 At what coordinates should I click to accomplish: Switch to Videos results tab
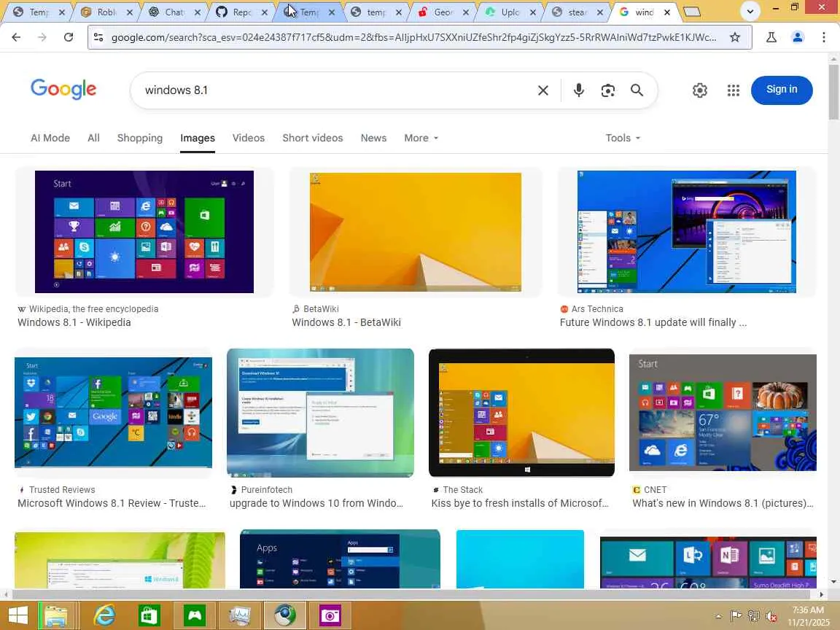tap(249, 138)
